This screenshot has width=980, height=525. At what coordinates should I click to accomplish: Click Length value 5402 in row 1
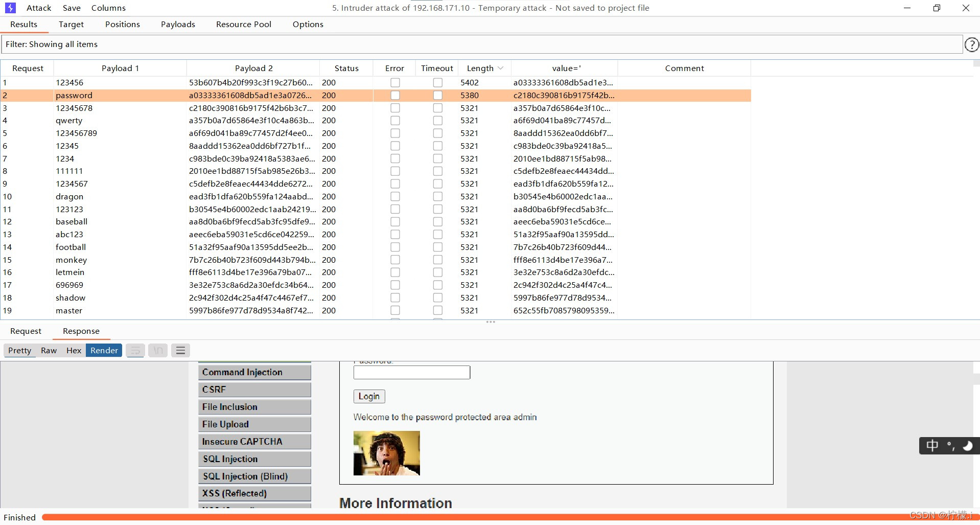470,82
